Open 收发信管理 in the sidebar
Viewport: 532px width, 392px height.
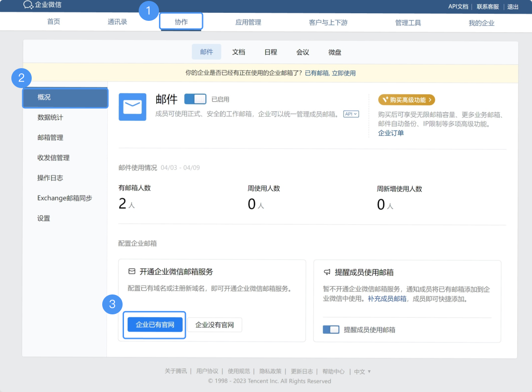point(53,158)
